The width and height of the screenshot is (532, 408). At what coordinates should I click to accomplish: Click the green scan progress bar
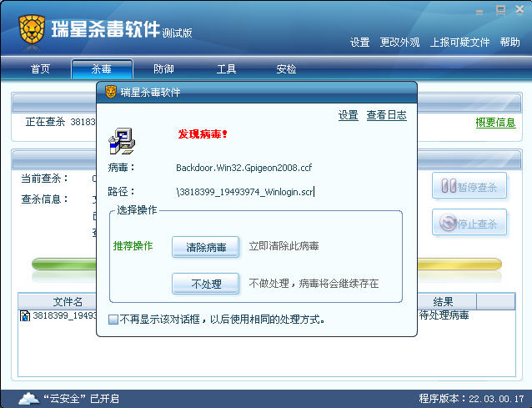[64, 264]
